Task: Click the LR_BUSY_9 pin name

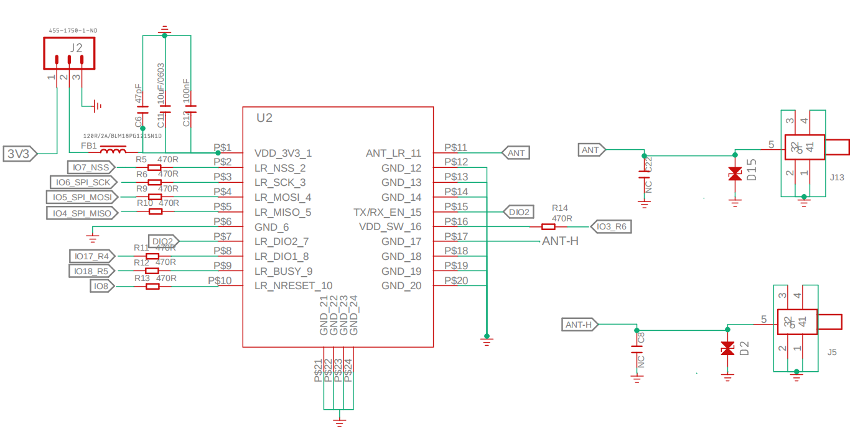Action: pyautogui.click(x=283, y=271)
